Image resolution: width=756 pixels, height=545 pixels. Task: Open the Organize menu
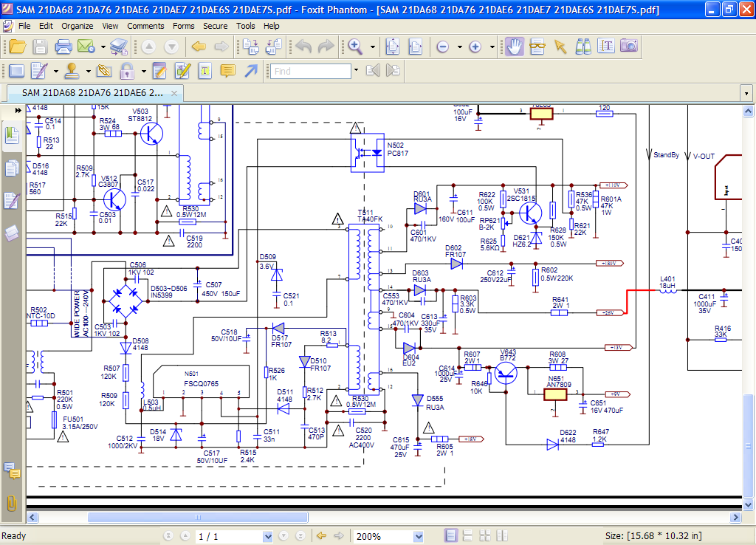pos(78,26)
